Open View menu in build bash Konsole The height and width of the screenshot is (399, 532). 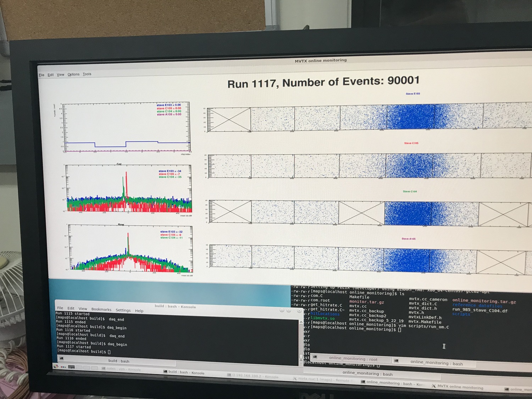click(83, 309)
